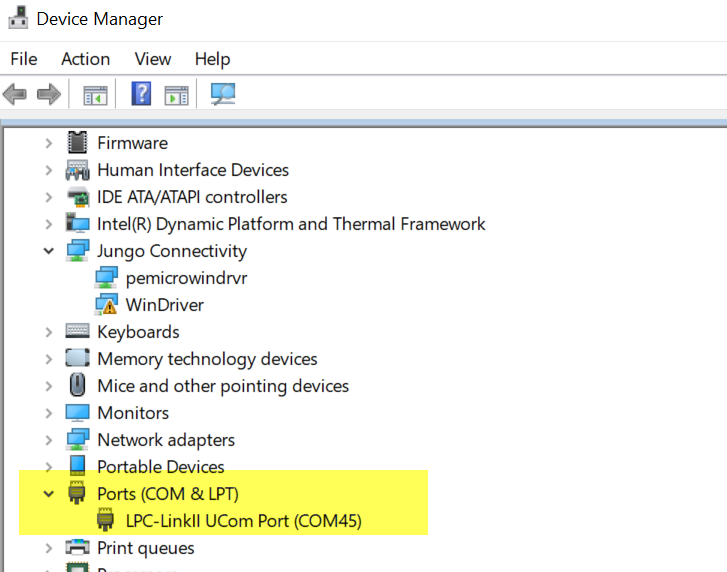Expand the Keyboards category
727x572 pixels.
(x=48, y=332)
